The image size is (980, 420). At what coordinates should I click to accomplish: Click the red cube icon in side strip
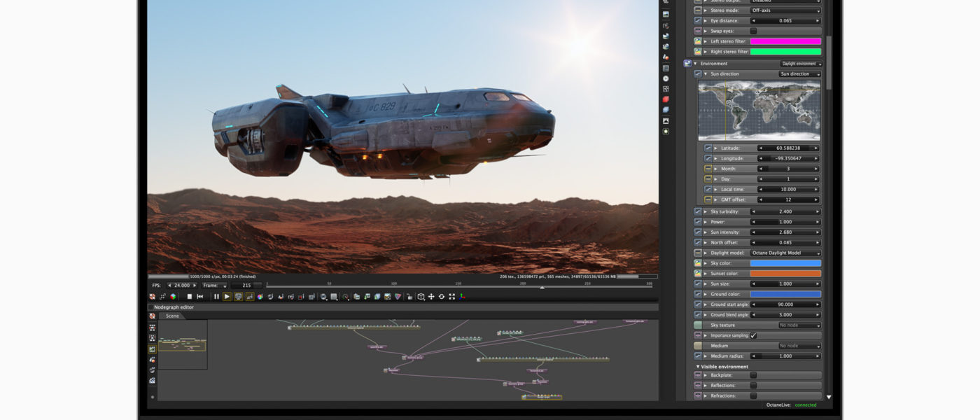666,99
